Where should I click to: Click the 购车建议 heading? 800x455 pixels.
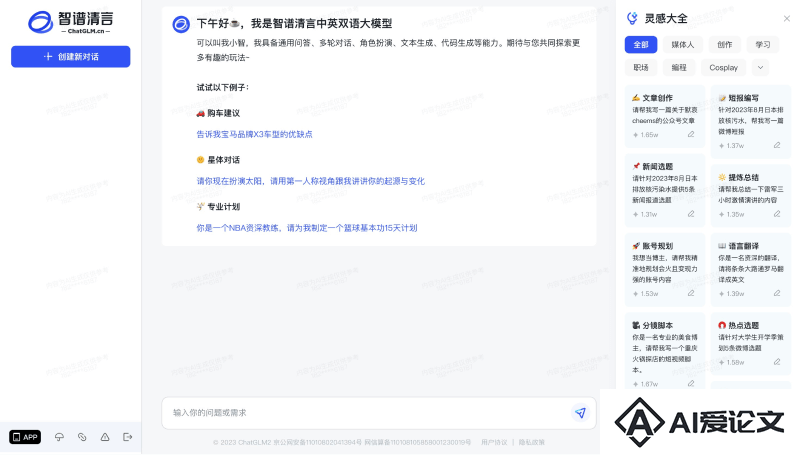tap(223, 113)
